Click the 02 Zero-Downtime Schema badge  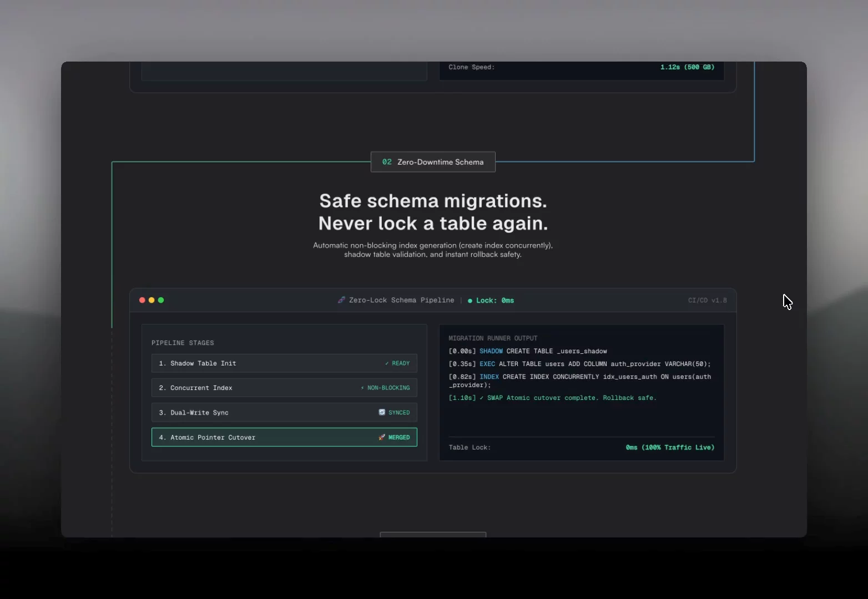click(433, 162)
